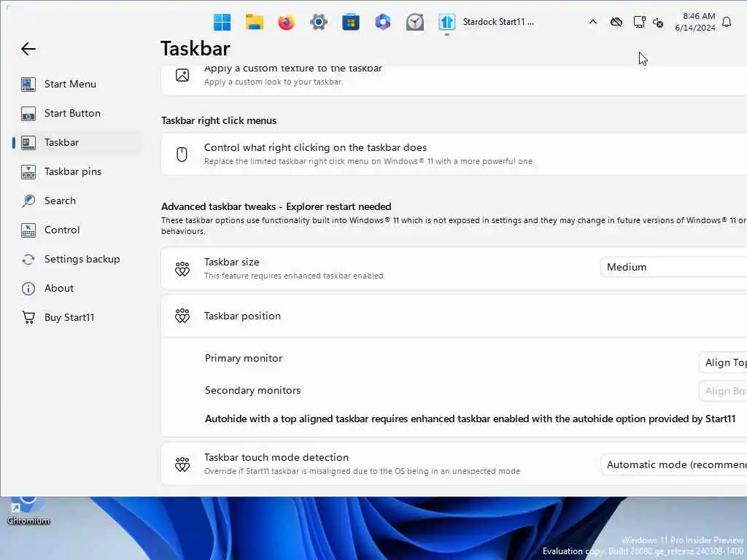Open the Taskbar pins section
Viewport: 747px width, 560px height.
click(77, 171)
